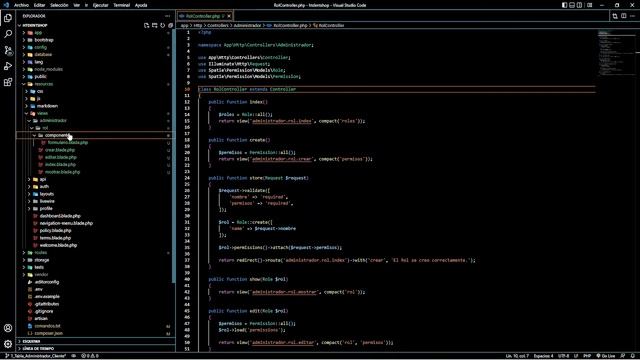The image size is (640, 360).
Task: Open editor More Actions ellipsis
Action: [x=632, y=16]
